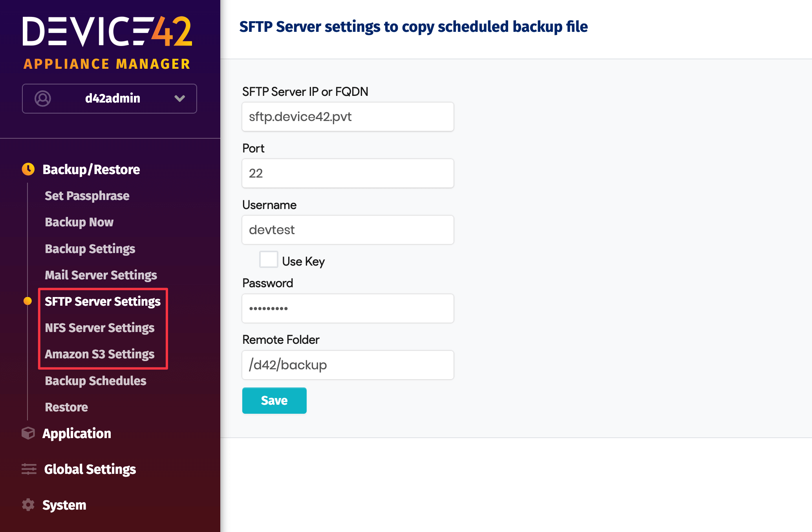The height and width of the screenshot is (532, 812).
Task: Open the Set Passphrase page
Action: point(87,195)
